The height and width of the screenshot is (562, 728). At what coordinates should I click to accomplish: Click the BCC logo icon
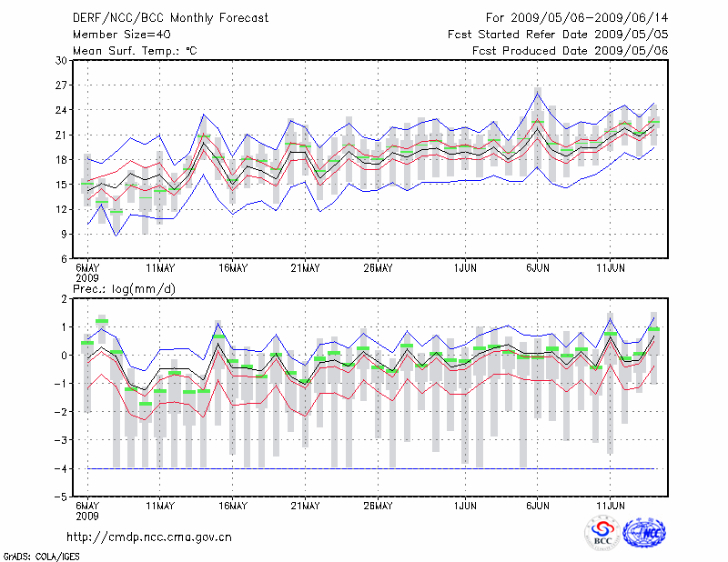(602, 533)
